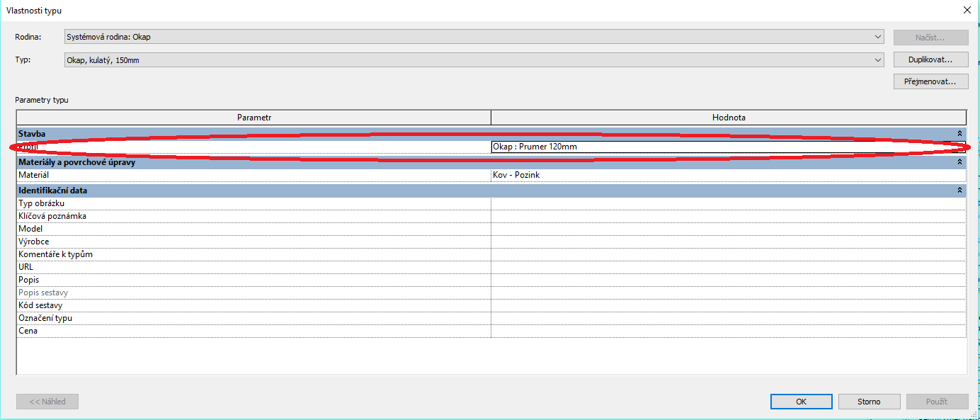Click the Hodnota column header
980x420 pixels.
click(728, 118)
